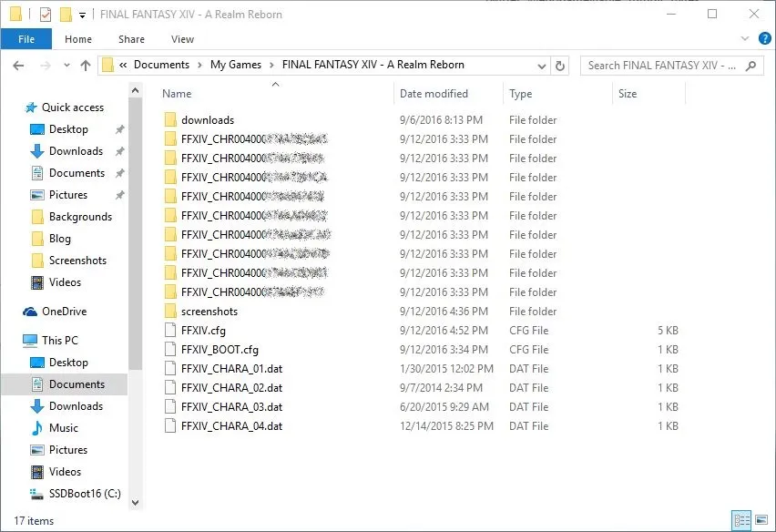Click the Quick access star icon
This screenshot has width=776, height=532.
point(31,107)
